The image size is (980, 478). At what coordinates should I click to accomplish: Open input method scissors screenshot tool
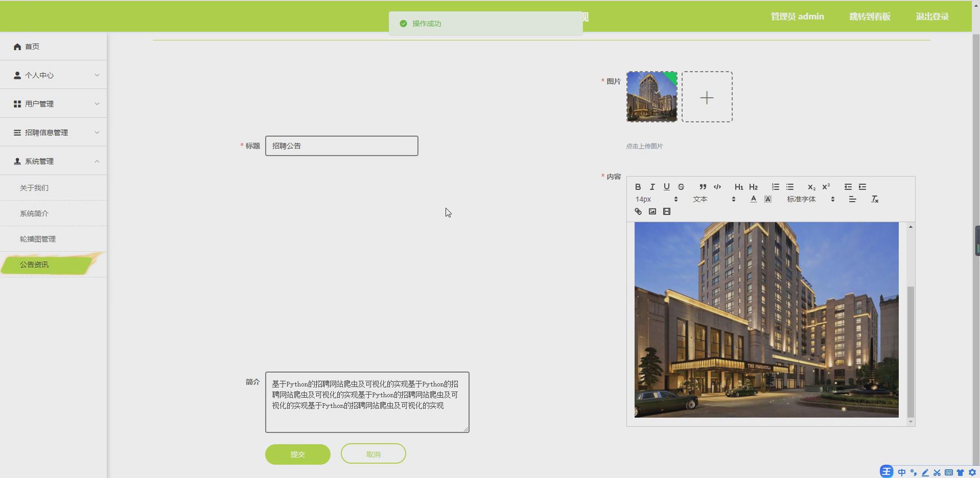[937, 472]
